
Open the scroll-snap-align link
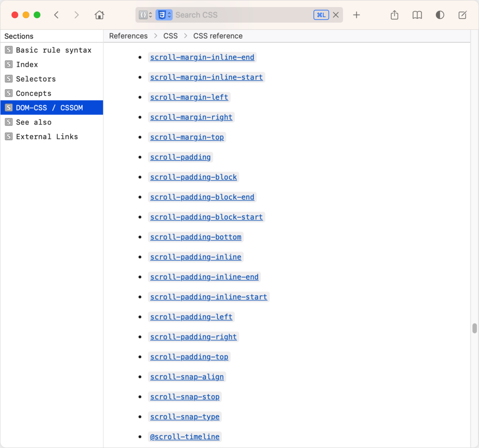tap(187, 377)
